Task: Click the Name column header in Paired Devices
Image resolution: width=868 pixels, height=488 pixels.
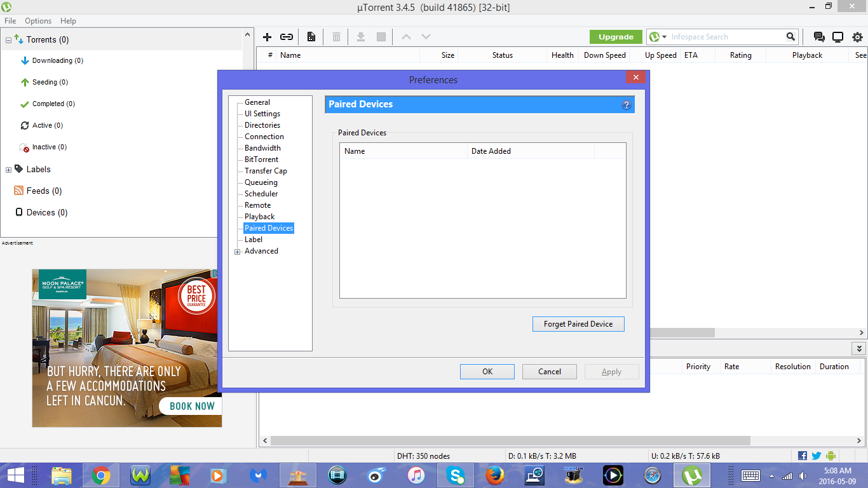Action: pos(403,151)
